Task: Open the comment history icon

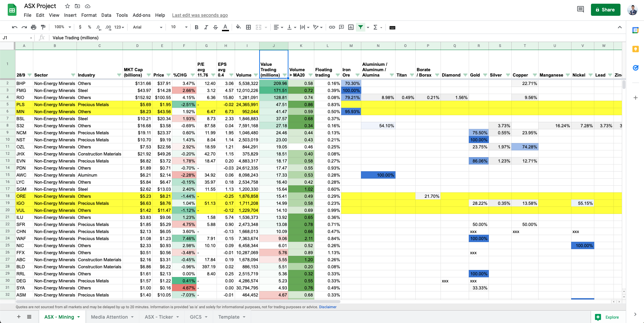Action: coord(580,9)
